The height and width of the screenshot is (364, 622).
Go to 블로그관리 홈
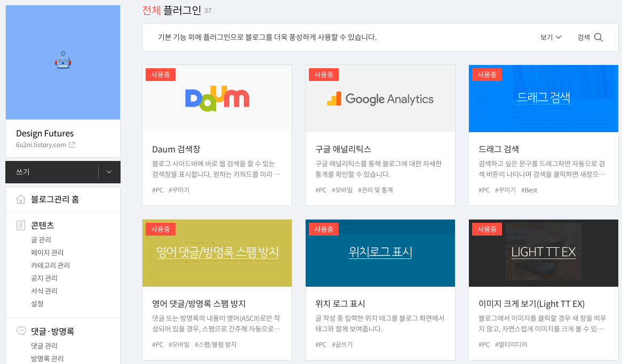click(x=55, y=199)
